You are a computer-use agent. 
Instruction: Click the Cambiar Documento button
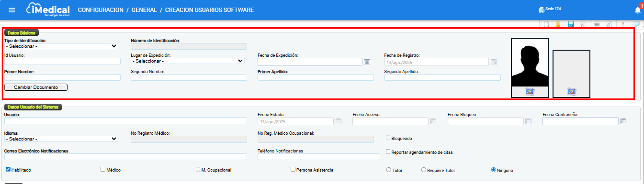36,87
